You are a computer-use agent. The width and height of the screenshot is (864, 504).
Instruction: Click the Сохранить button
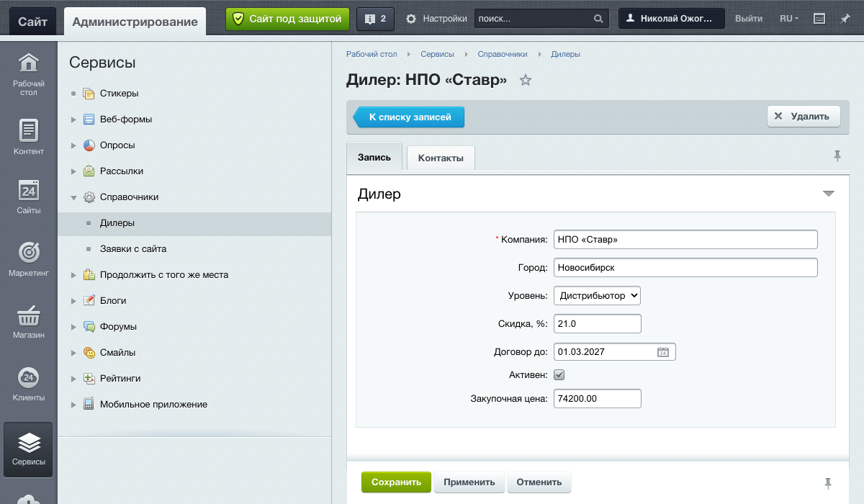coord(396,482)
